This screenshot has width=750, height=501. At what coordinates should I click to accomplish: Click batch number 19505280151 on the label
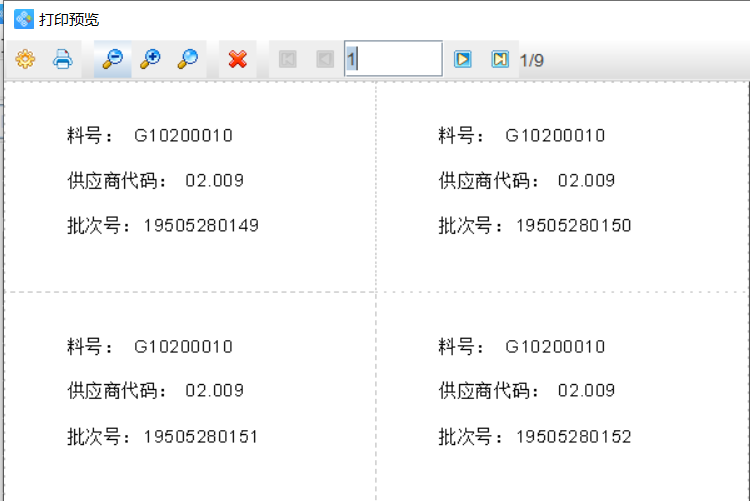click(200, 437)
